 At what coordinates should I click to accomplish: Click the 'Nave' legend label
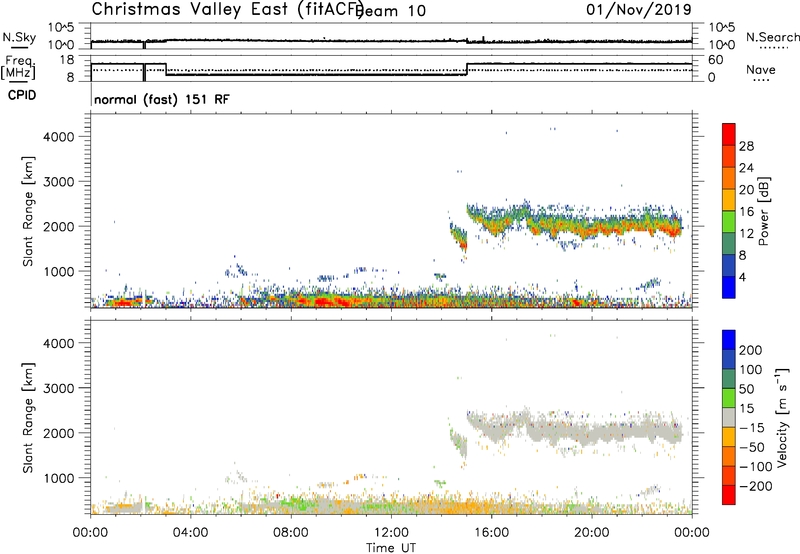(761, 69)
